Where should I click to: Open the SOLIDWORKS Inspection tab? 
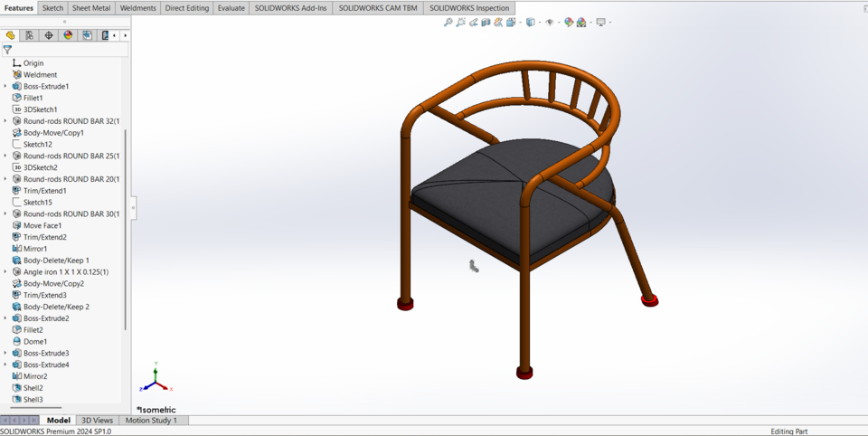(x=469, y=8)
